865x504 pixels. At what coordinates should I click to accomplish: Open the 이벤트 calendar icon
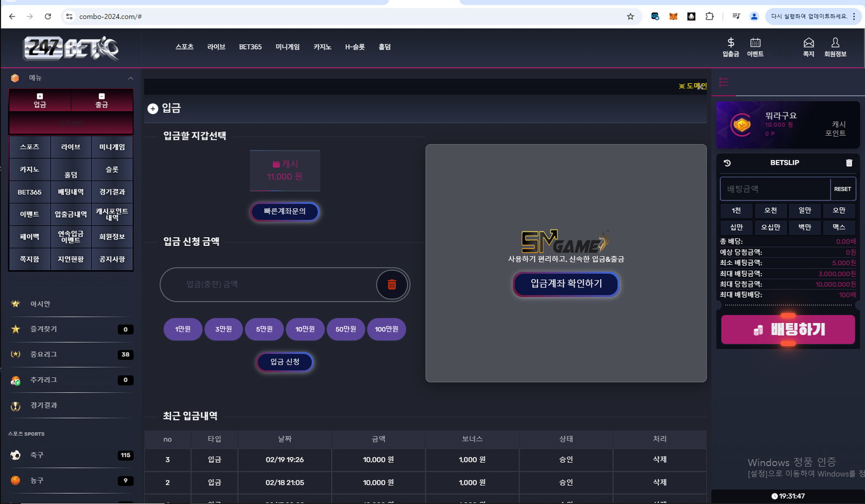tap(755, 43)
